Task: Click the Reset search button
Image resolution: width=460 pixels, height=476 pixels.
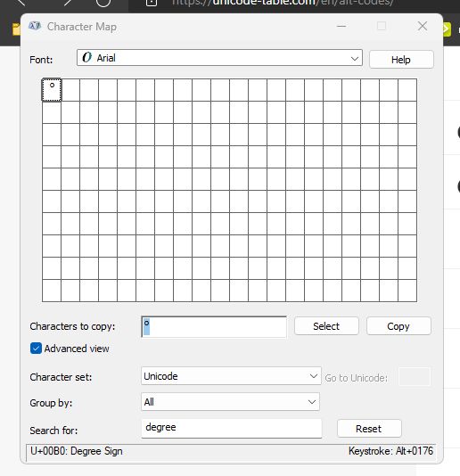Action: [x=369, y=429]
